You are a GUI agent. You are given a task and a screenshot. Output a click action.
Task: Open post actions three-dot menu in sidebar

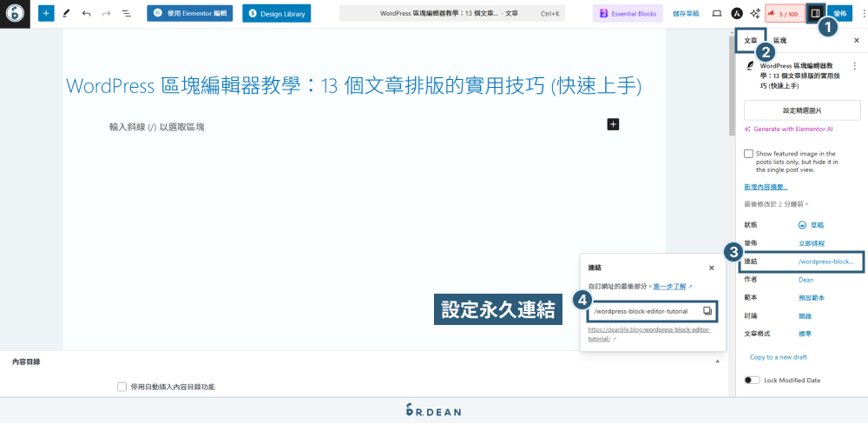pos(854,65)
